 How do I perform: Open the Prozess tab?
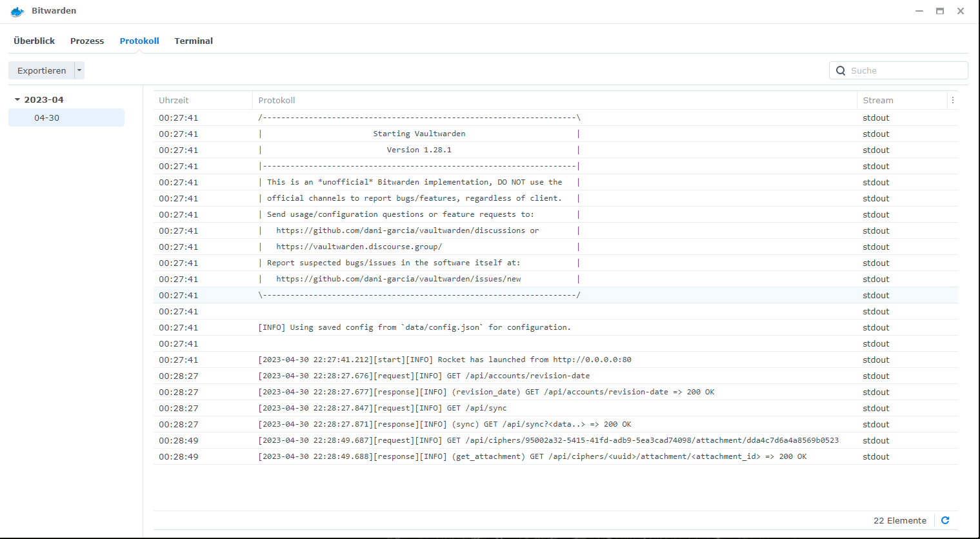pos(86,41)
